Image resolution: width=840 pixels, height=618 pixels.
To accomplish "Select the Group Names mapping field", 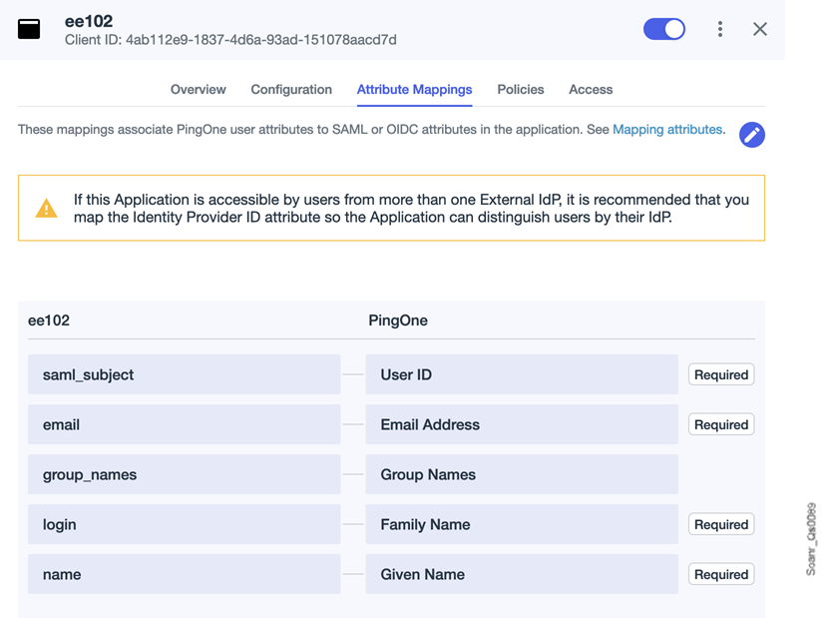I will click(x=522, y=474).
